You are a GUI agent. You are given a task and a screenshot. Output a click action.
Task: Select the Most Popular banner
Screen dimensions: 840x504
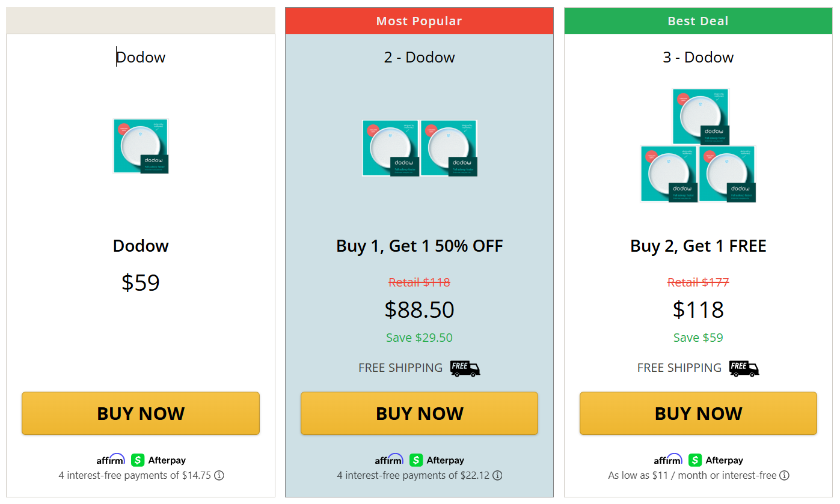[x=418, y=20]
